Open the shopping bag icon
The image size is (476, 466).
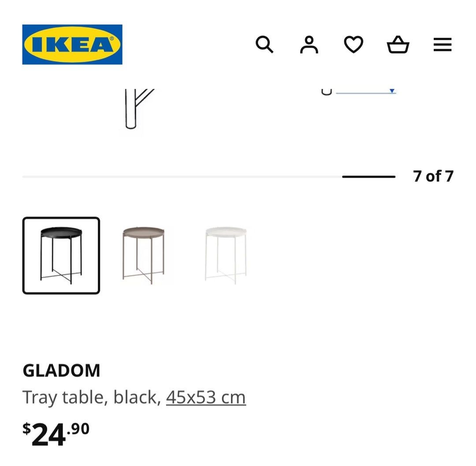pyautogui.click(x=398, y=44)
